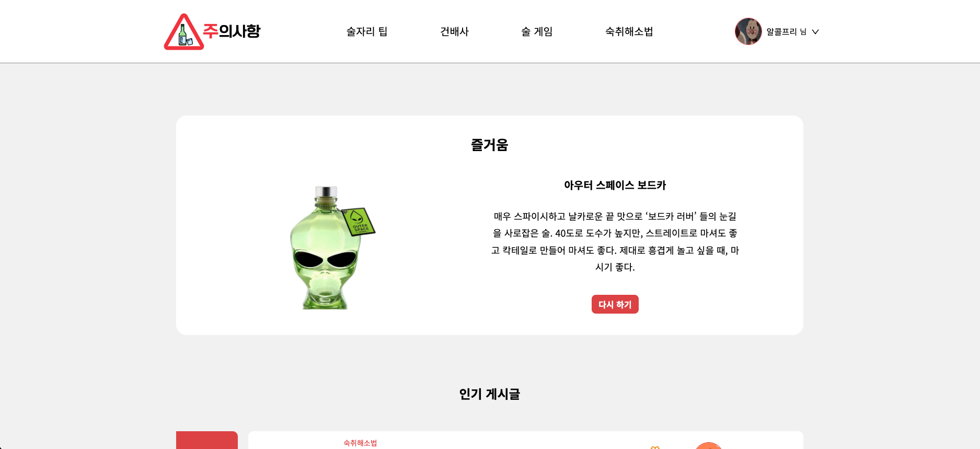Navigate to 숙취해소법 in the top bar
Image resolution: width=980 pixels, height=449 pixels.
point(629,31)
